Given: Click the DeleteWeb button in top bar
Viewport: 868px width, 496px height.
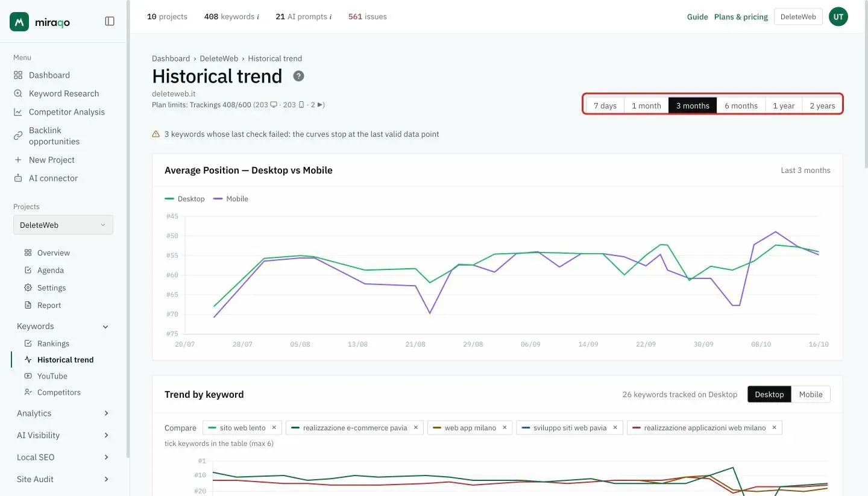Looking at the screenshot, I should [x=798, y=17].
